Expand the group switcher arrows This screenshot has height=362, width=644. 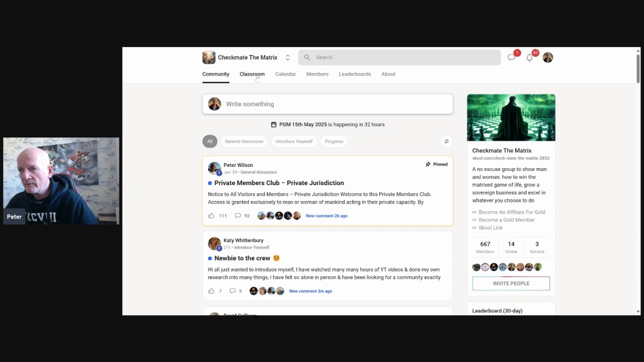[x=288, y=58]
